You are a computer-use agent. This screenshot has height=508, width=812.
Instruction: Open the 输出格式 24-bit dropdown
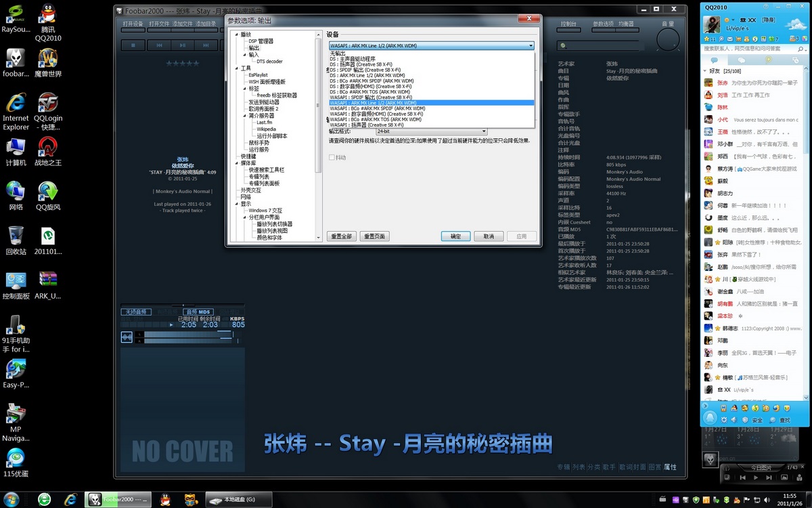pyautogui.click(x=431, y=131)
